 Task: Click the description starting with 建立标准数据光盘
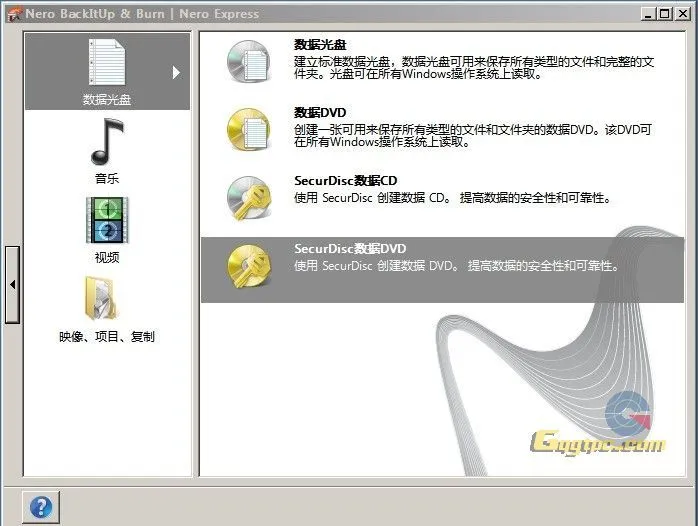(x=474, y=68)
